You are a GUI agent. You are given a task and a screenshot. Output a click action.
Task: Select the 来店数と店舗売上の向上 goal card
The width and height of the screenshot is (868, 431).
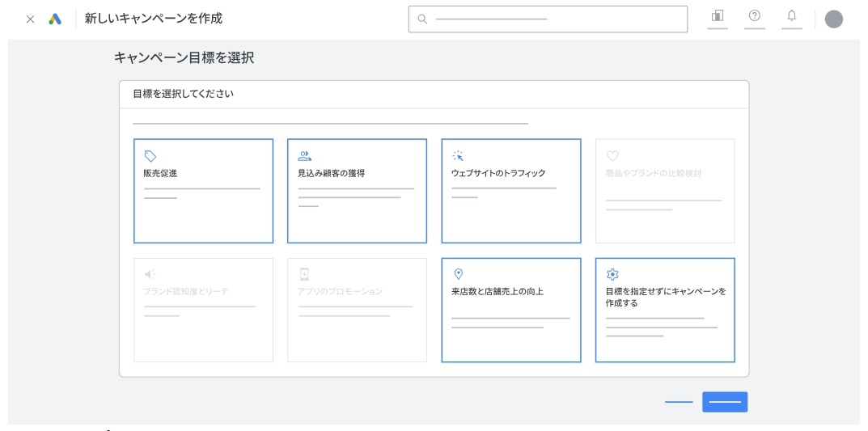(511, 310)
